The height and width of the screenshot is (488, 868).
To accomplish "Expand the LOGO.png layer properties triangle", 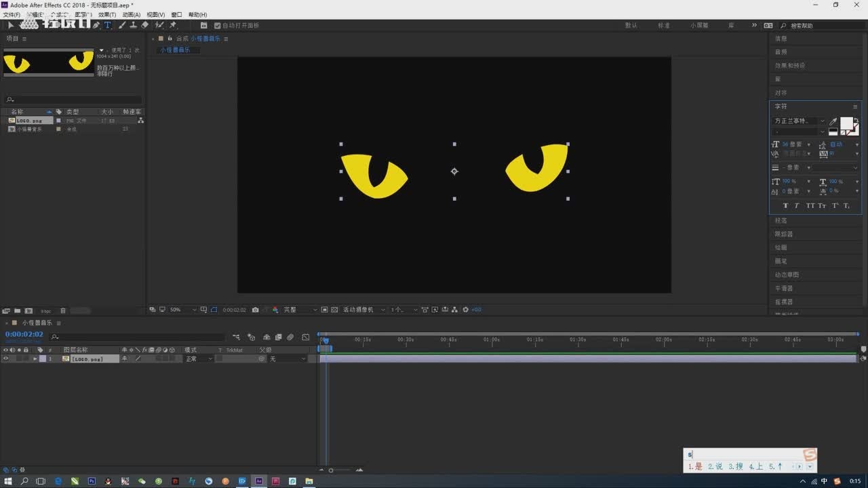I will coord(35,359).
